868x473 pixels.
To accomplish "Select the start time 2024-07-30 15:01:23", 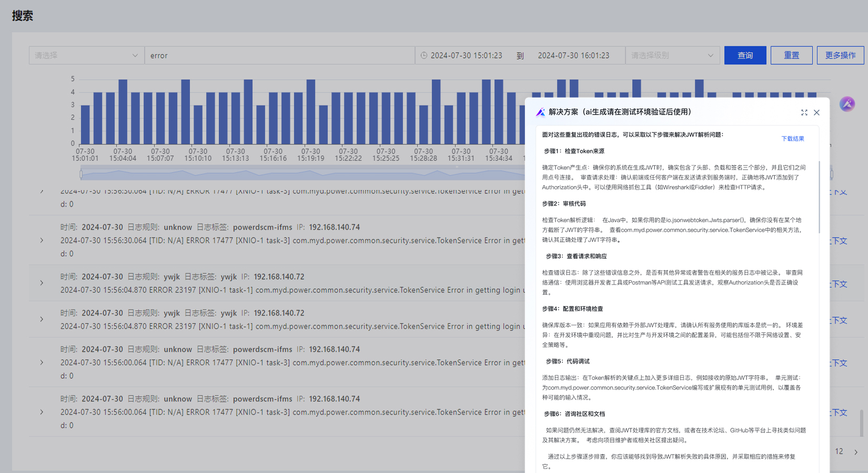I will [x=466, y=55].
